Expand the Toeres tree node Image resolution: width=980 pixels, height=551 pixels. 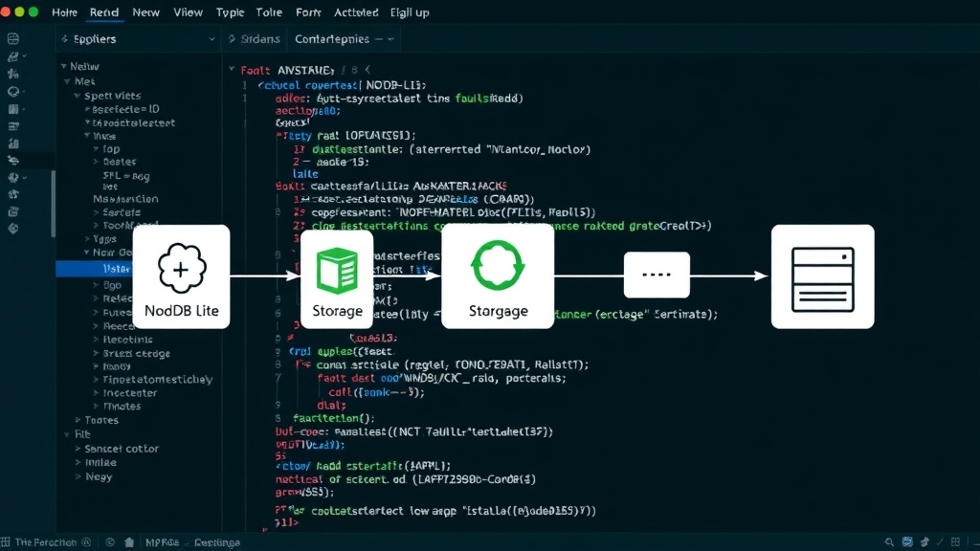78,420
